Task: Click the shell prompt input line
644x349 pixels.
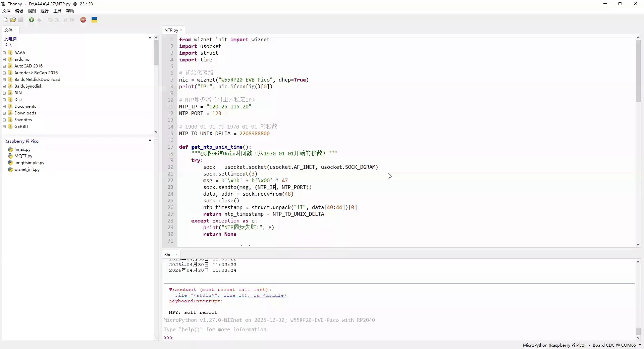Action: point(399,338)
